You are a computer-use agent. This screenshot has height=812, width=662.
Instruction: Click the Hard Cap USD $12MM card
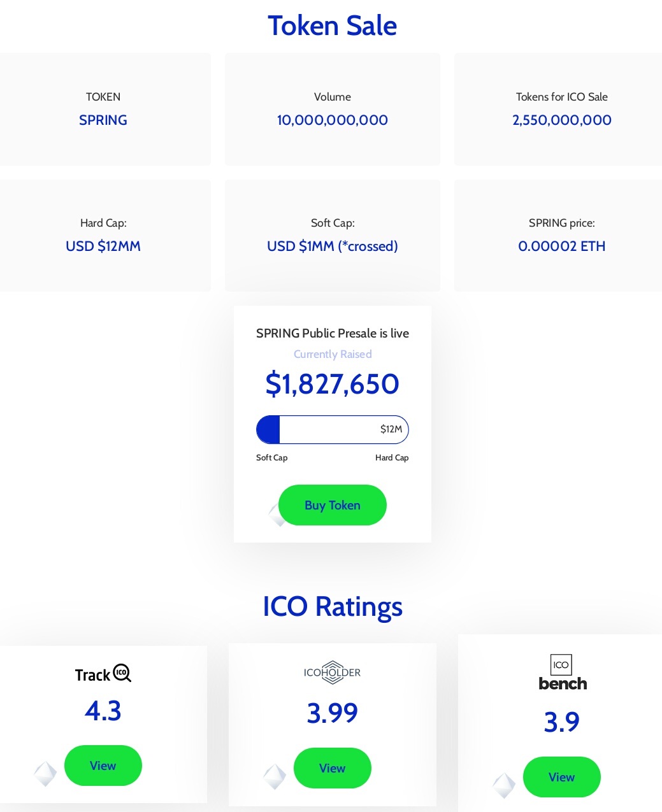(x=103, y=236)
